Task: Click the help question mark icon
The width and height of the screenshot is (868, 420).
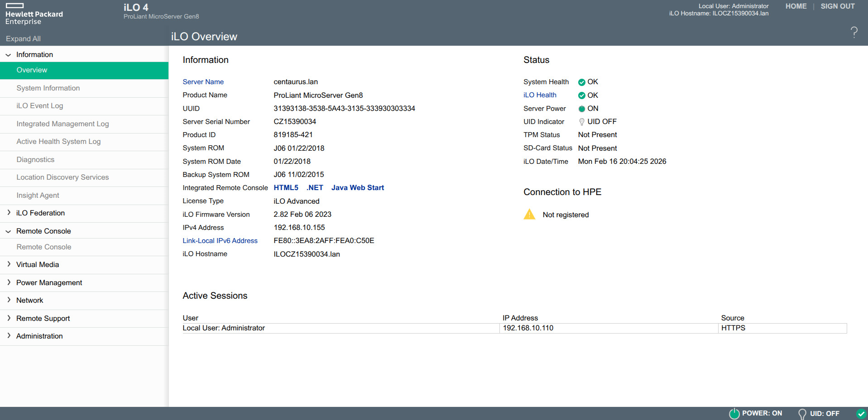Action: click(854, 32)
